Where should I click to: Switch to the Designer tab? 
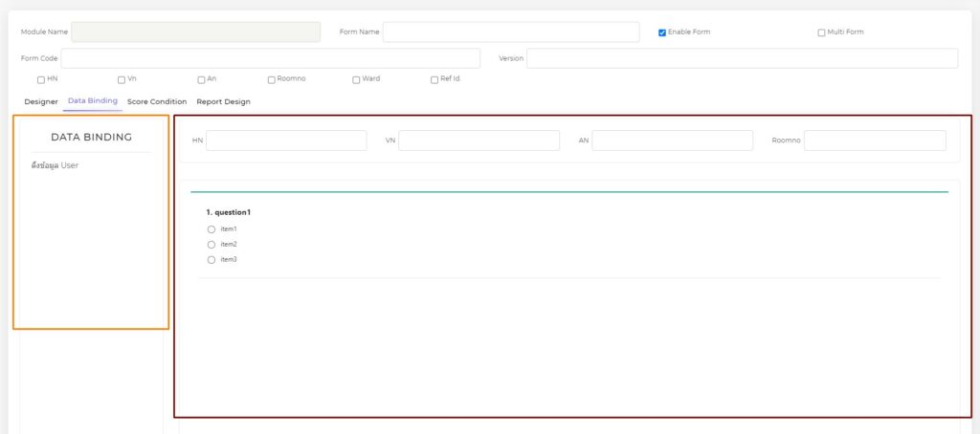tap(41, 101)
